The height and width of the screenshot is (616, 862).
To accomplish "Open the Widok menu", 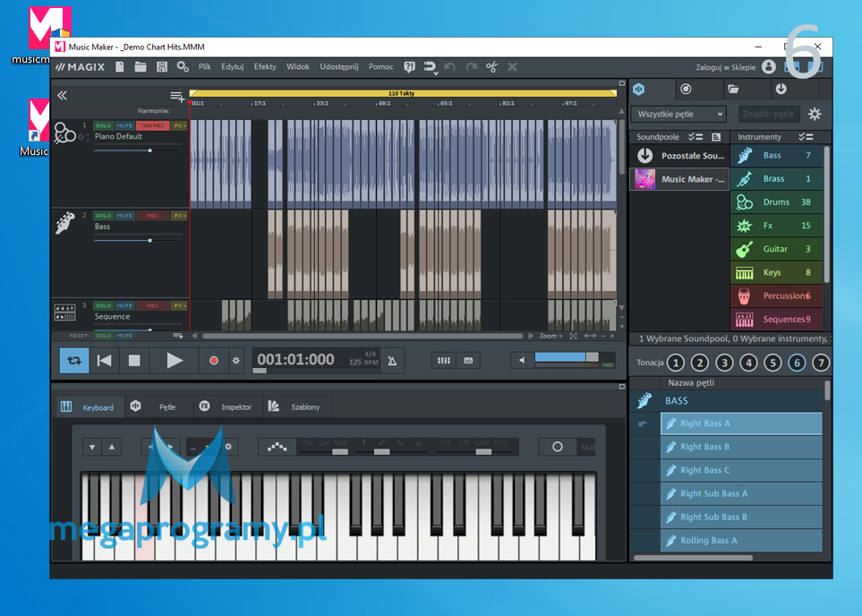I will [x=298, y=66].
